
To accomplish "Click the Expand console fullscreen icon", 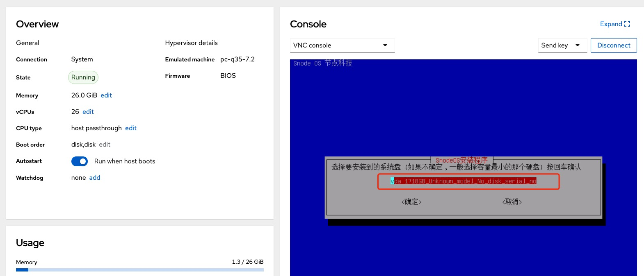I will click(627, 24).
